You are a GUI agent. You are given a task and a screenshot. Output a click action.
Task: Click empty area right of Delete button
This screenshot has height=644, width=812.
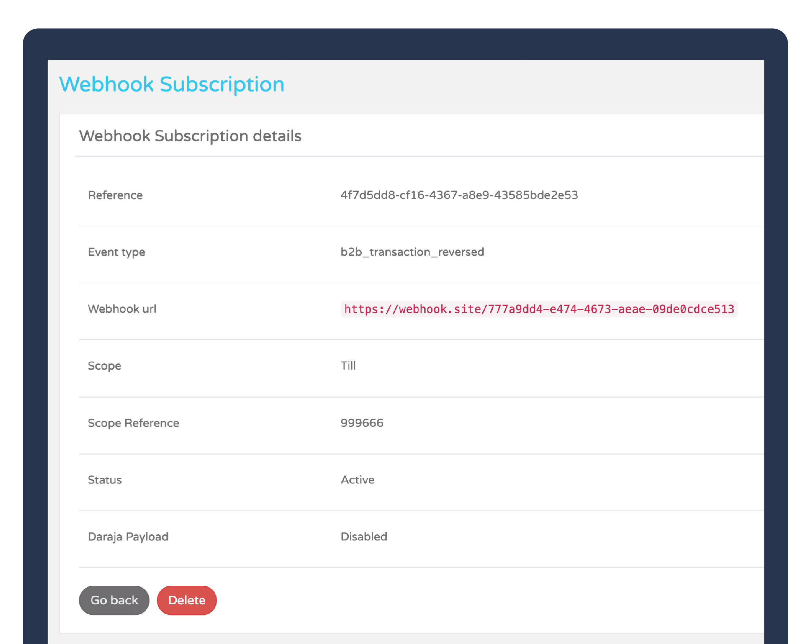click(x=452, y=600)
